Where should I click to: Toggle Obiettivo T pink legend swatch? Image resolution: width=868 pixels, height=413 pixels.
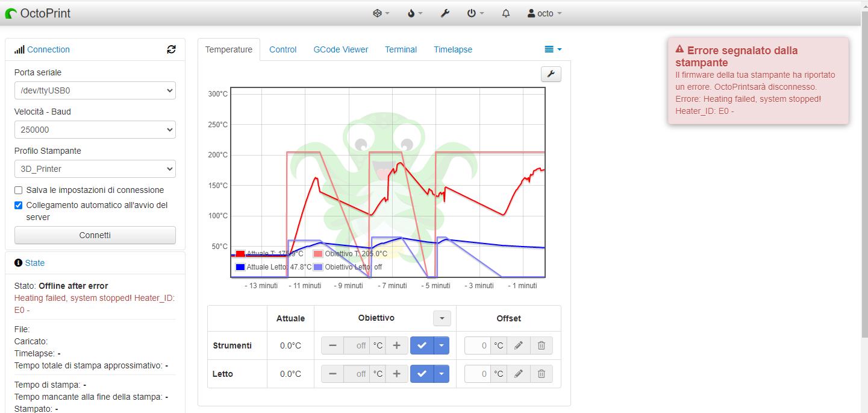tap(318, 254)
